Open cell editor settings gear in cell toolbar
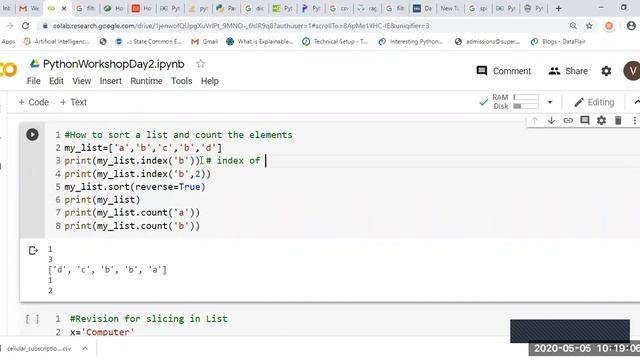This screenshot has width=640, height=360. point(601,120)
